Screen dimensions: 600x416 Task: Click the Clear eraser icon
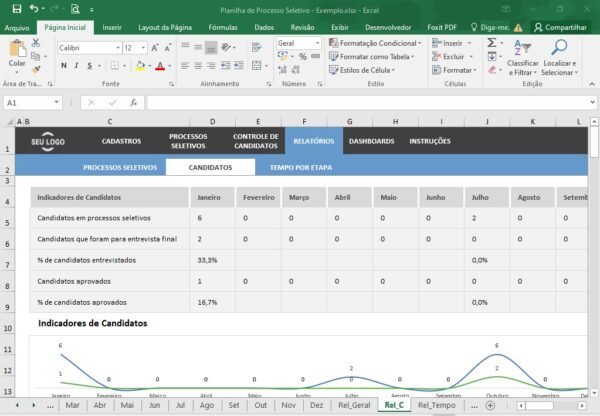click(x=492, y=70)
